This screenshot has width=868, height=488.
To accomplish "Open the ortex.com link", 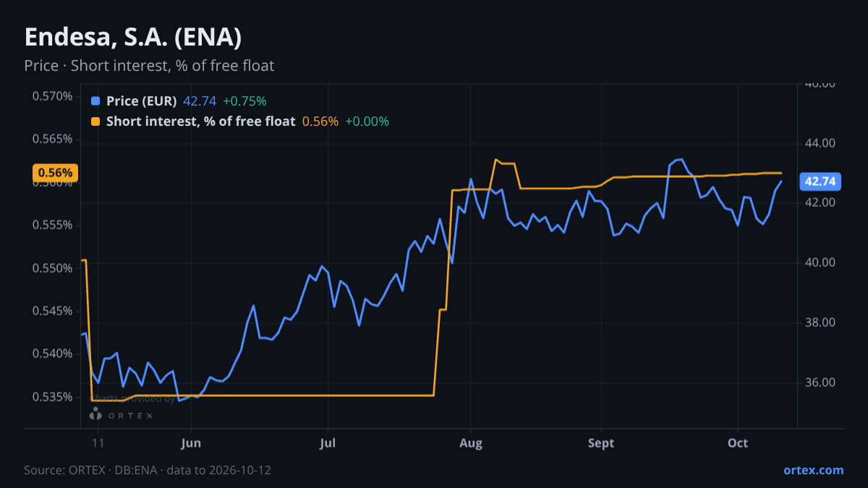I will click(x=813, y=470).
